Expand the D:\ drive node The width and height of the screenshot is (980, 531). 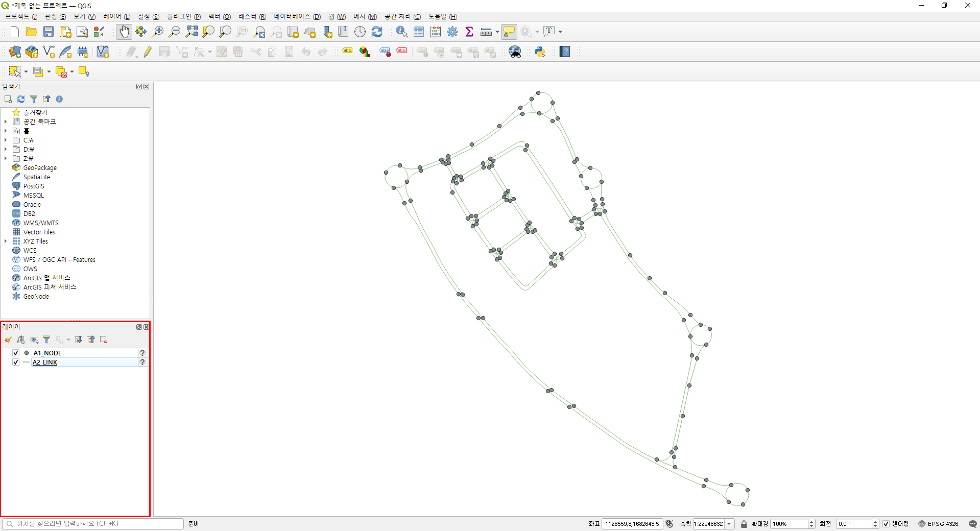coord(6,149)
